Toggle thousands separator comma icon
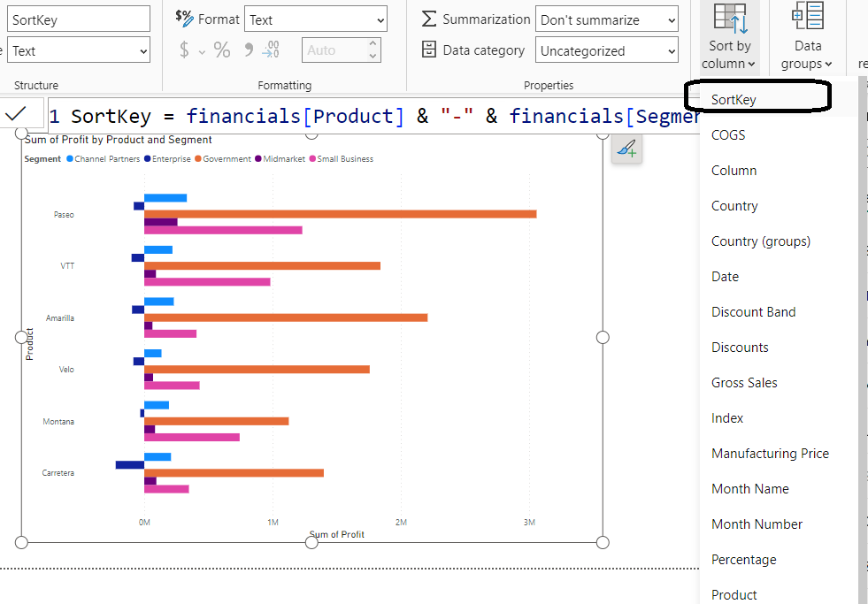This screenshot has height=604, width=868. [249, 50]
